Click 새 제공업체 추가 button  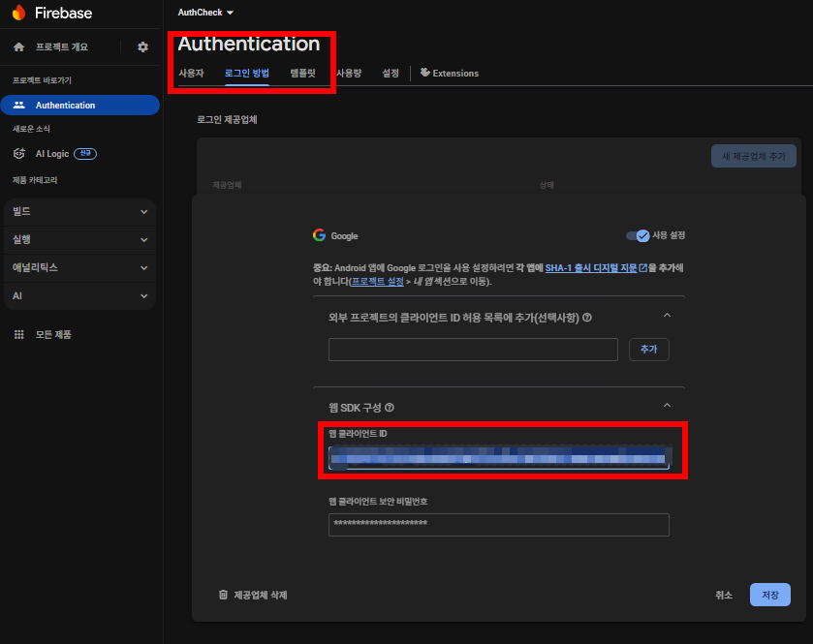pos(753,156)
